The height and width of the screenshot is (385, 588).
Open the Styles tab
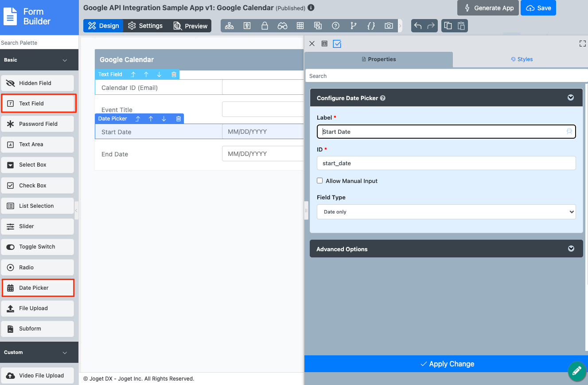pos(521,59)
